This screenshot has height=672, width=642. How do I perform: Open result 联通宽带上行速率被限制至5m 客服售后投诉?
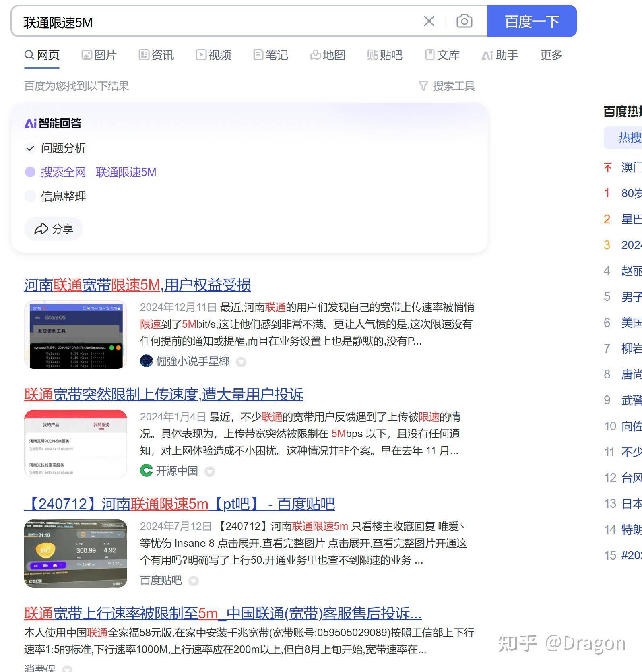pos(223,614)
